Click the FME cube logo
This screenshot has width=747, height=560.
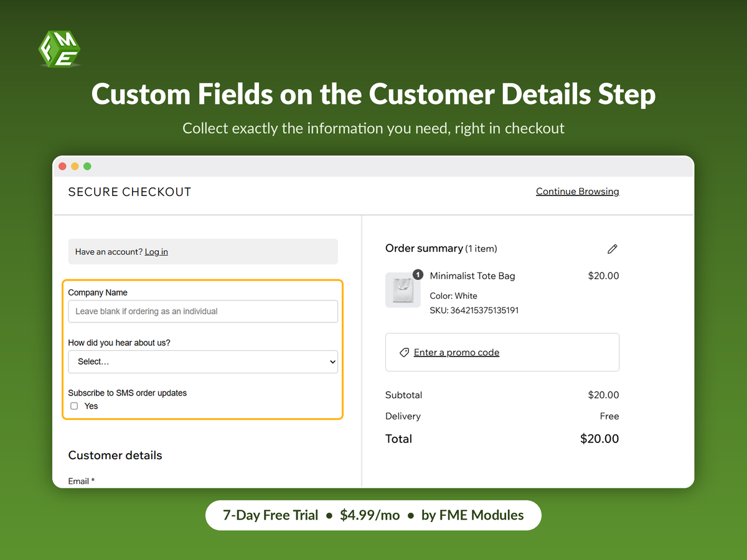(x=59, y=49)
